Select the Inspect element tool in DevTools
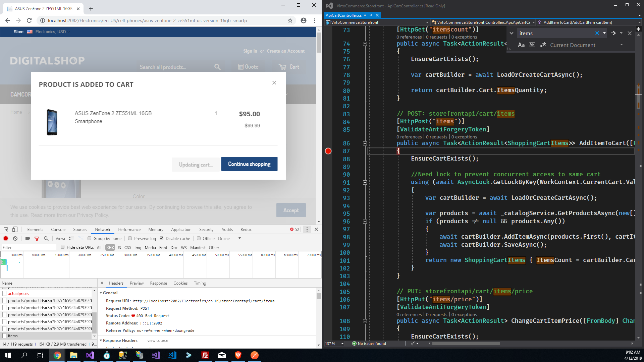This screenshot has width=644, height=362. (x=5, y=229)
